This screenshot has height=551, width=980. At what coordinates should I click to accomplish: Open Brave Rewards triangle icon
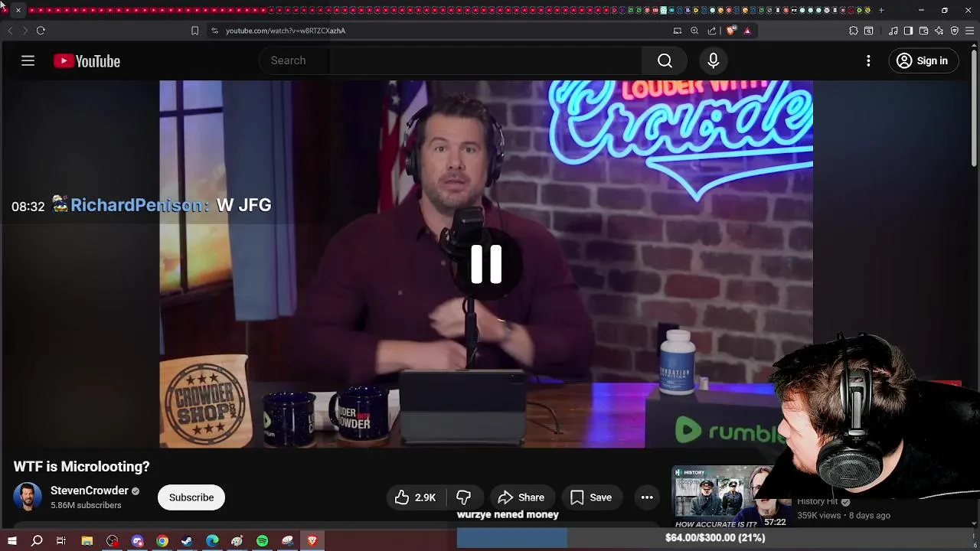coord(747,31)
